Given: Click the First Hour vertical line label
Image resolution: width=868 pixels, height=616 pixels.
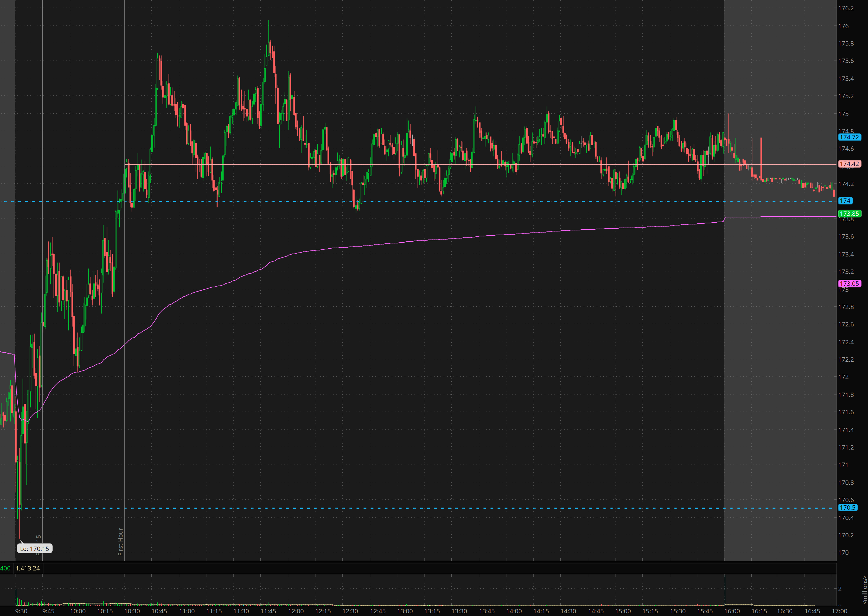Looking at the screenshot, I should click(x=121, y=542).
